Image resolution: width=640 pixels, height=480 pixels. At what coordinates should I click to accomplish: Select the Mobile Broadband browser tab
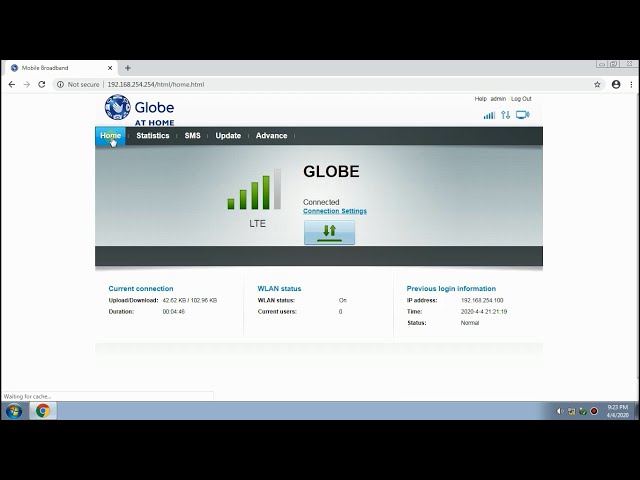coord(61,68)
